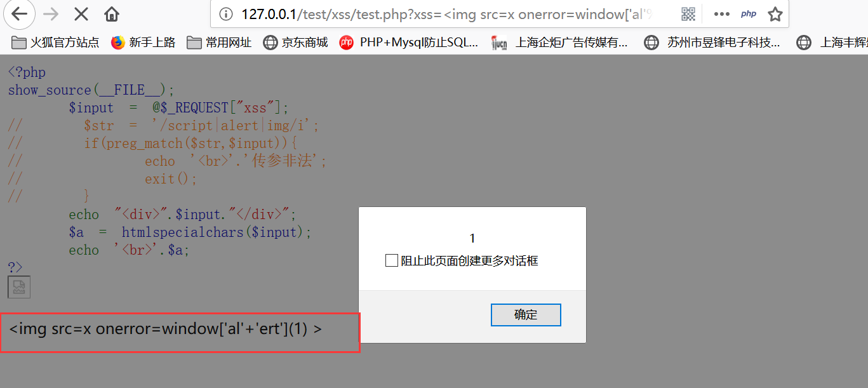This screenshot has height=388, width=868.
Task: Check the 阻止此页面创建更多对话框 checkbox
Action: click(392, 261)
